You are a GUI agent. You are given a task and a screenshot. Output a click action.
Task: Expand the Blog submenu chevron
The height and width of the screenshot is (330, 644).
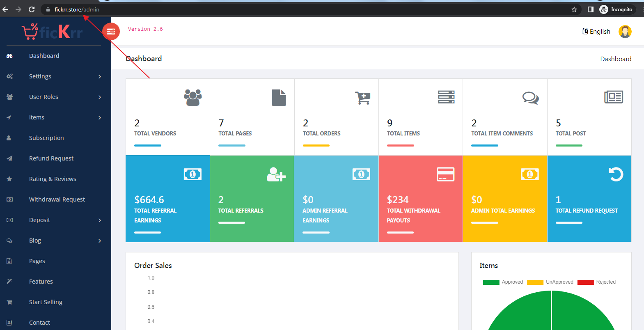tap(100, 241)
